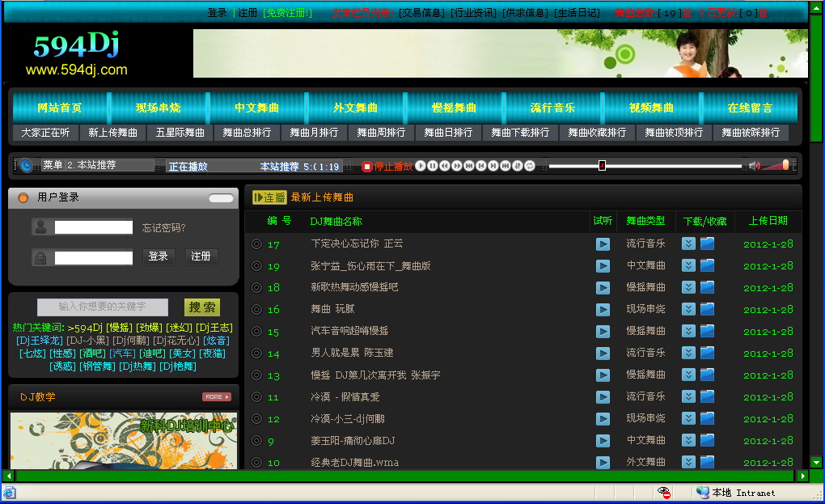
Task: Select the radio circle for song number 18
Action: coord(256,288)
